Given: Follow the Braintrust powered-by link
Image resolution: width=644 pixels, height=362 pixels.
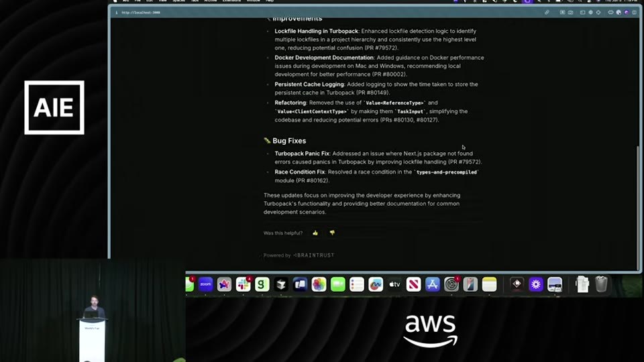Looking at the screenshot, I should (x=314, y=255).
